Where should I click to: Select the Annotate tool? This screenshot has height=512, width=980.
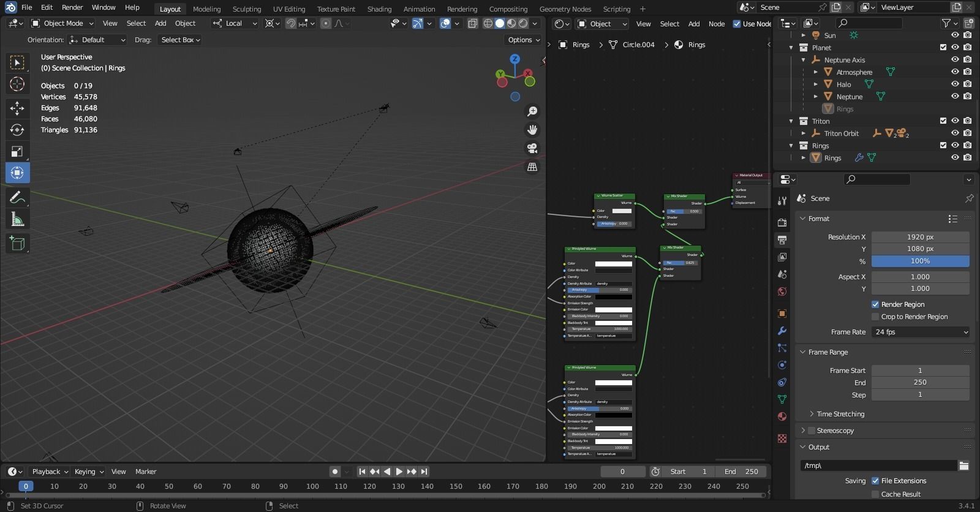click(x=17, y=197)
